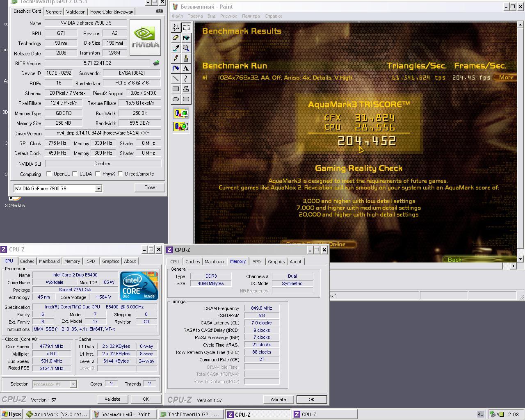Toggle the CUDA checkbox in GPU-Z

[x=75, y=174]
